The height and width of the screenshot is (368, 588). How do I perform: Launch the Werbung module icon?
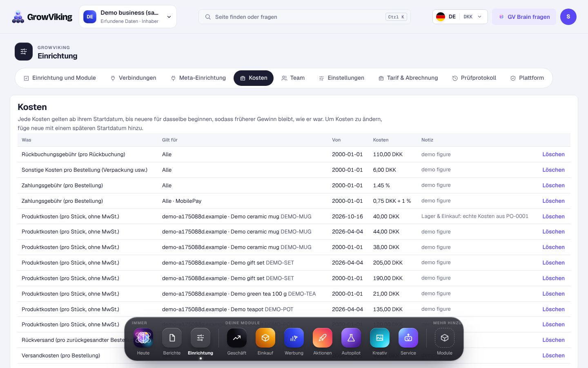pyautogui.click(x=294, y=338)
